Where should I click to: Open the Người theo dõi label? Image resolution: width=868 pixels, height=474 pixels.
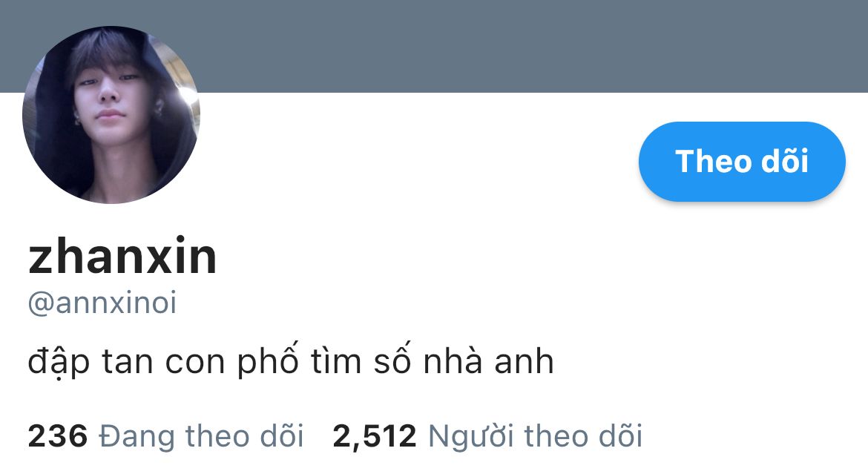[x=536, y=435]
